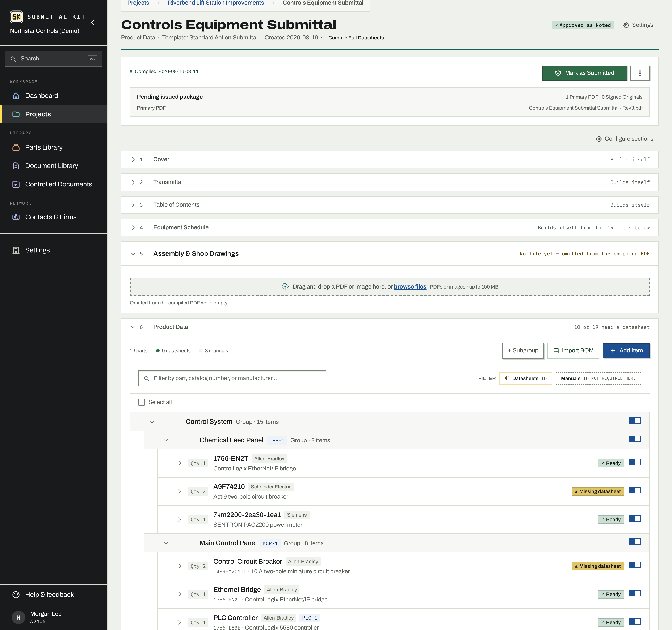Toggle the Chemical Feed Panel group switch
The image size is (672, 630).
[x=635, y=439]
